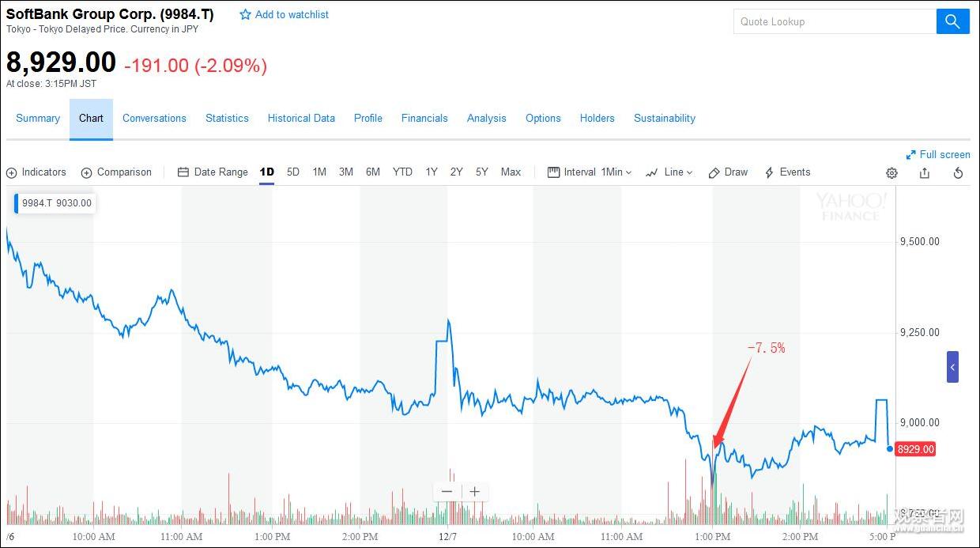Select the 5D time range

293,172
